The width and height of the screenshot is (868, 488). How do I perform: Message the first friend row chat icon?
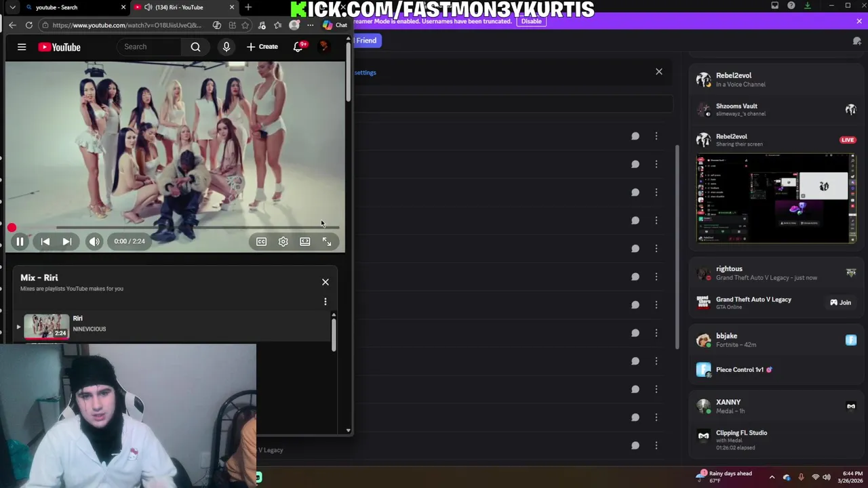pyautogui.click(x=635, y=136)
